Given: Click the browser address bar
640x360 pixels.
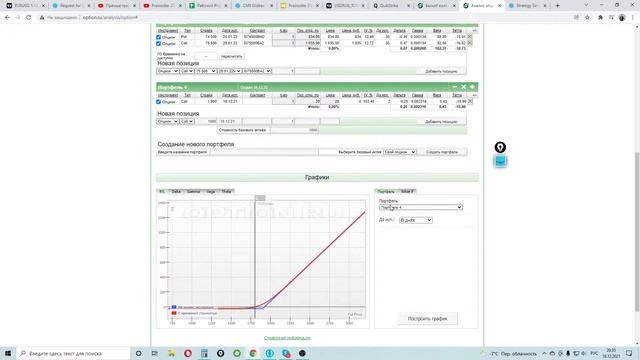Looking at the screenshot, I should pos(306,18).
